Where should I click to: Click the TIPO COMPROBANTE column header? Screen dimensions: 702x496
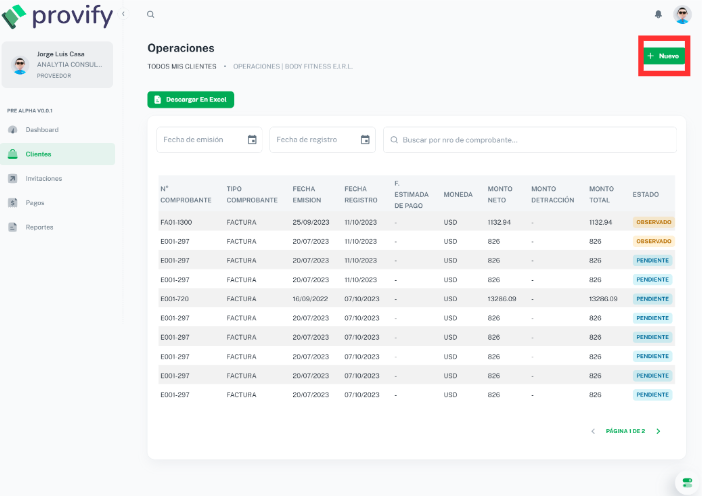point(252,194)
